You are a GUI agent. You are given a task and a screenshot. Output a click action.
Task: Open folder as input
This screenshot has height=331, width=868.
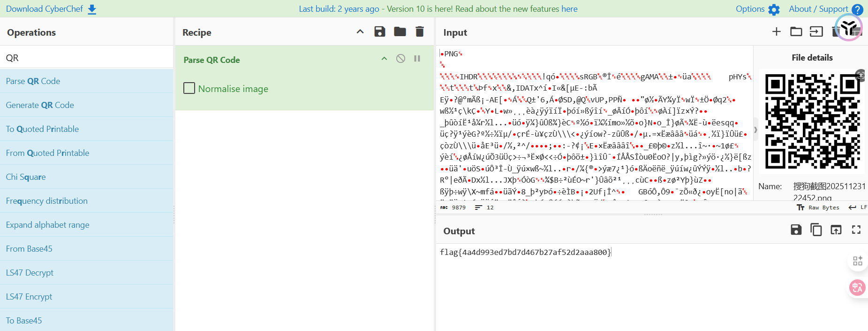(796, 31)
